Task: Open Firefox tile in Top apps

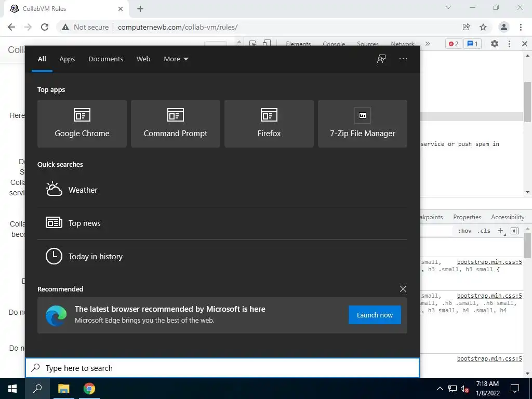Action: coord(269,124)
